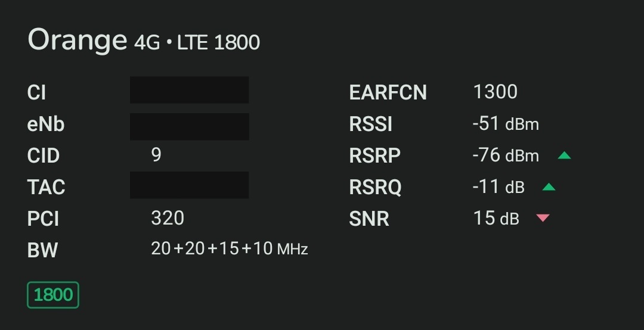The height and width of the screenshot is (330, 644).
Task: Select the 4G • LTE 1800 subtitle
Action: 197,42
